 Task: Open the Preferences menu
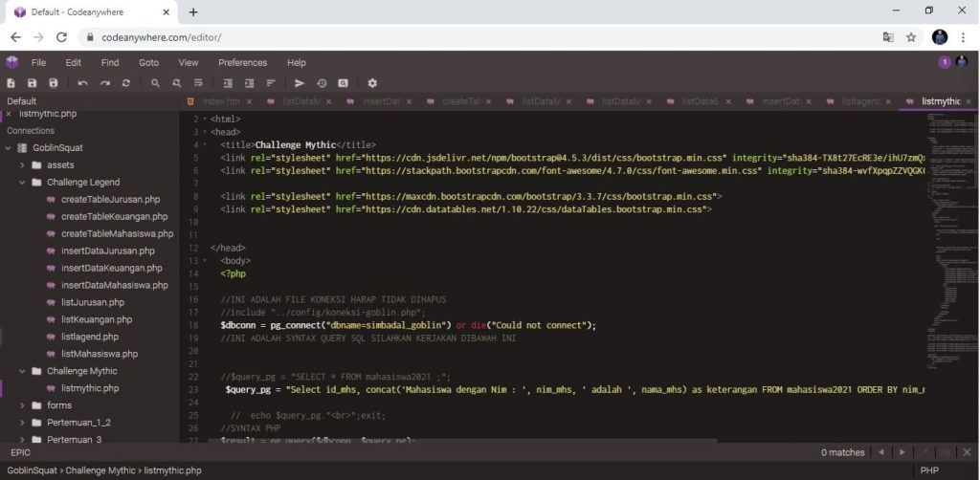click(x=242, y=62)
